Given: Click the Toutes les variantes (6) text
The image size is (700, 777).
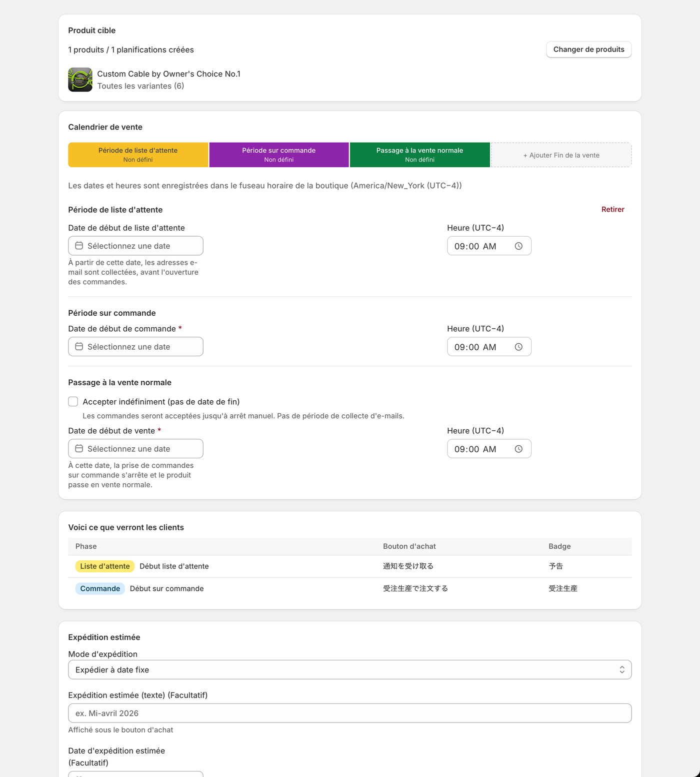Looking at the screenshot, I should 140,86.
